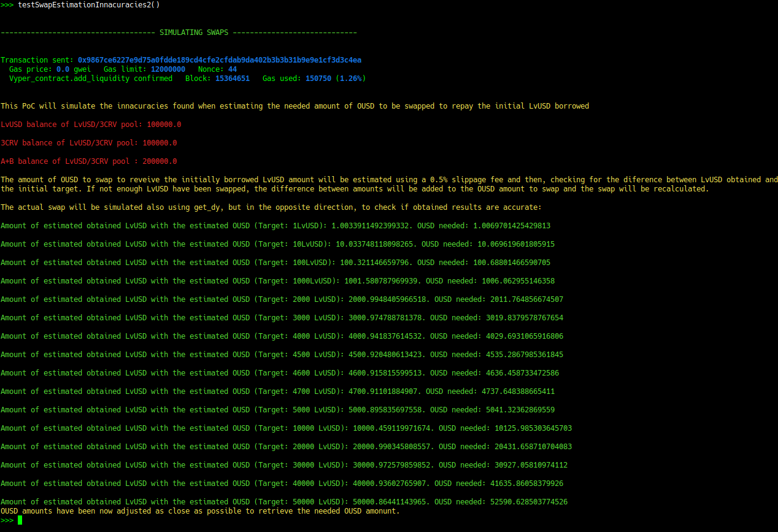Select OUSD needed 1.0069701425429813

(x=511, y=226)
